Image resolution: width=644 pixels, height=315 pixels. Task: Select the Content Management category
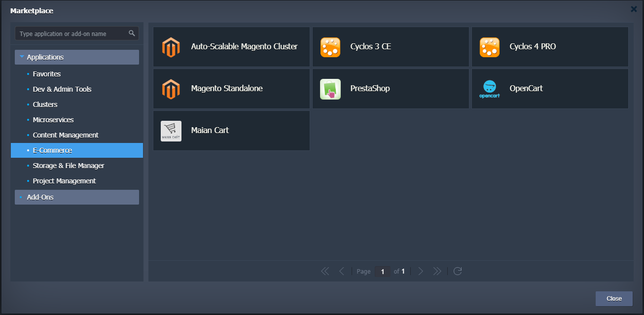click(x=66, y=135)
